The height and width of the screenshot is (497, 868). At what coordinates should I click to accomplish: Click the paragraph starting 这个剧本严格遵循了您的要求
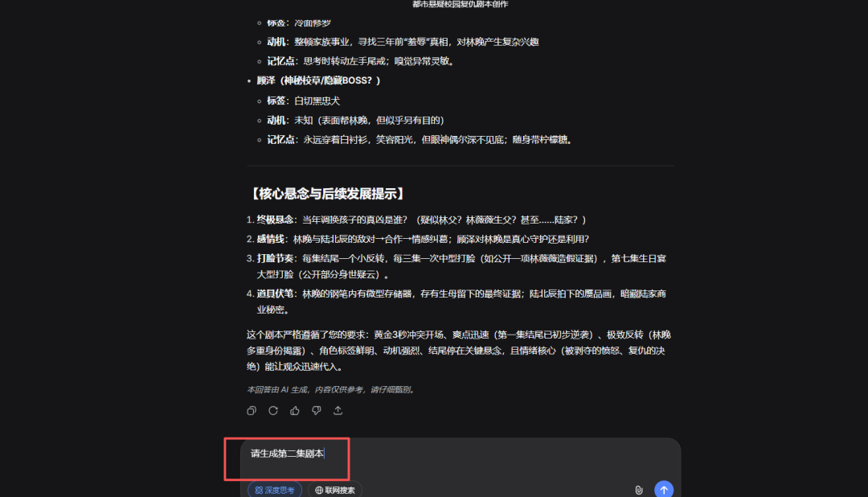(459, 351)
